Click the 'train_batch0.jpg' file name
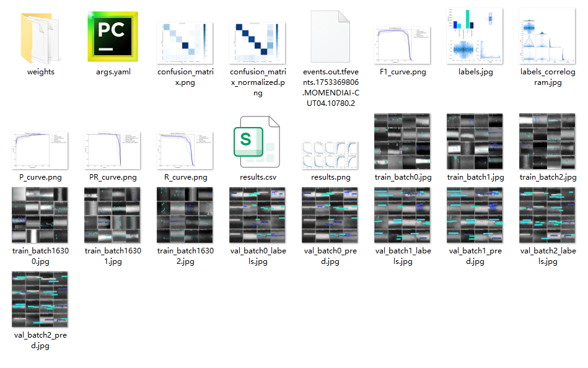The width and height of the screenshot is (588, 368). [403, 177]
